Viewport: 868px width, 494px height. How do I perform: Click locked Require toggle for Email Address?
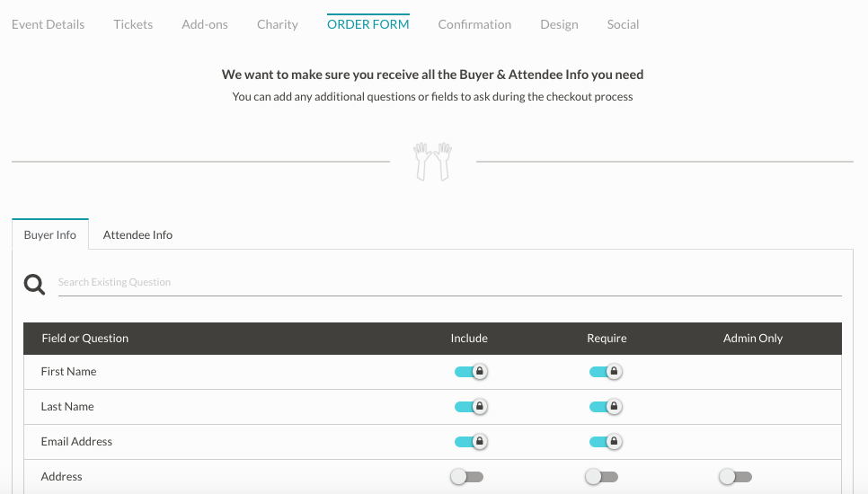click(606, 442)
